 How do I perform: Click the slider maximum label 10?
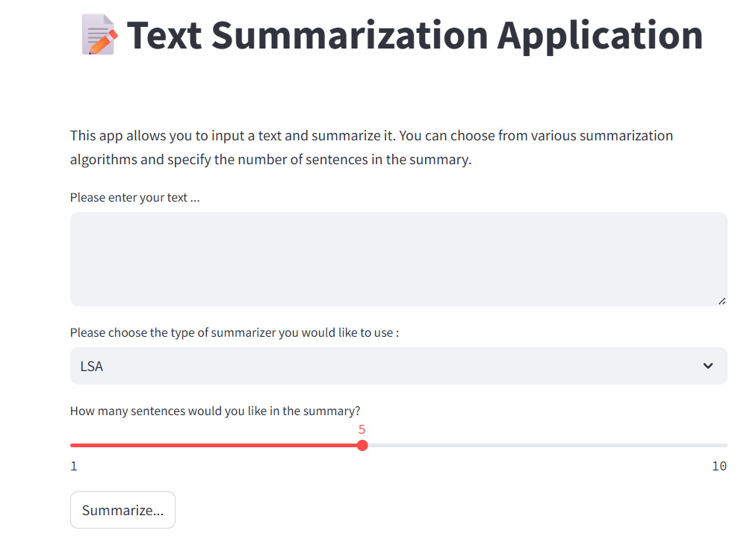tap(719, 466)
